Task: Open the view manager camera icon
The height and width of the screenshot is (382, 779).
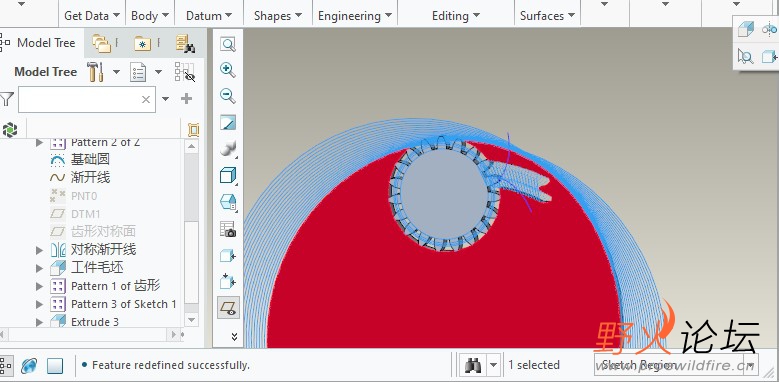Action: [x=228, y=229]
